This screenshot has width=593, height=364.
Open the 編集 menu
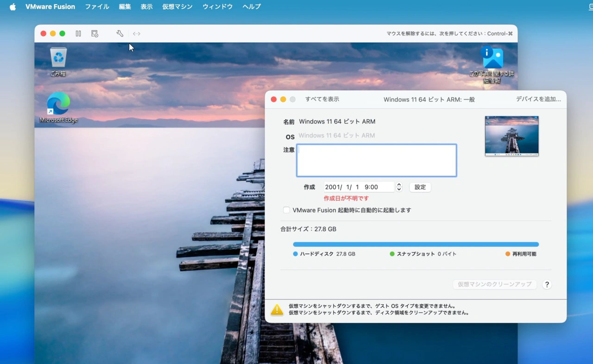pyautogui.click(x=125, y=7)
